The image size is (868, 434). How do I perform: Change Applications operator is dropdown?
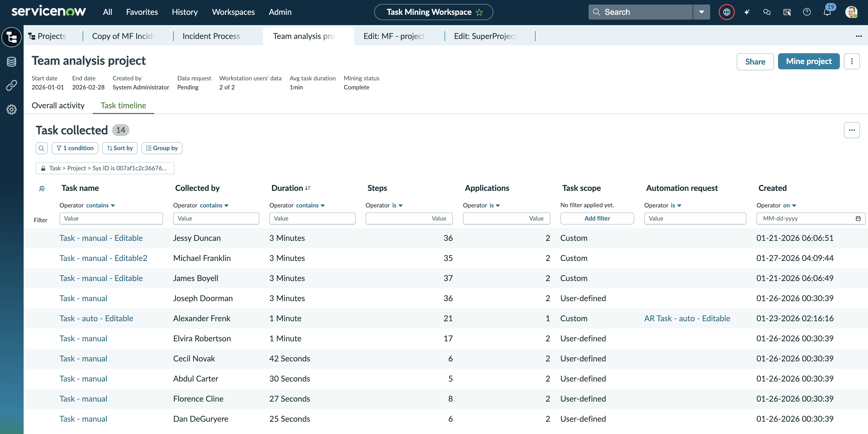pos(495,205)
